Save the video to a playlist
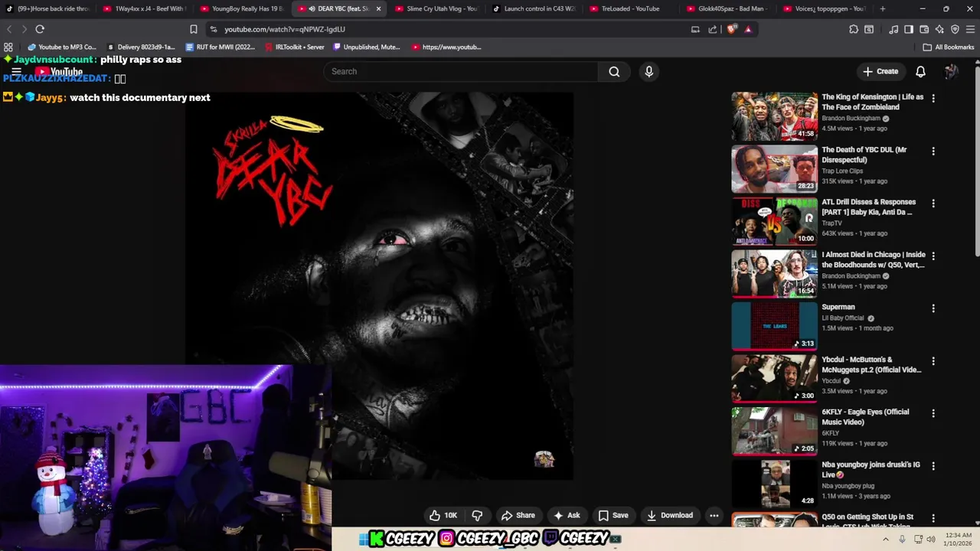This screenshot has width=980, height=551. point(613,515)
